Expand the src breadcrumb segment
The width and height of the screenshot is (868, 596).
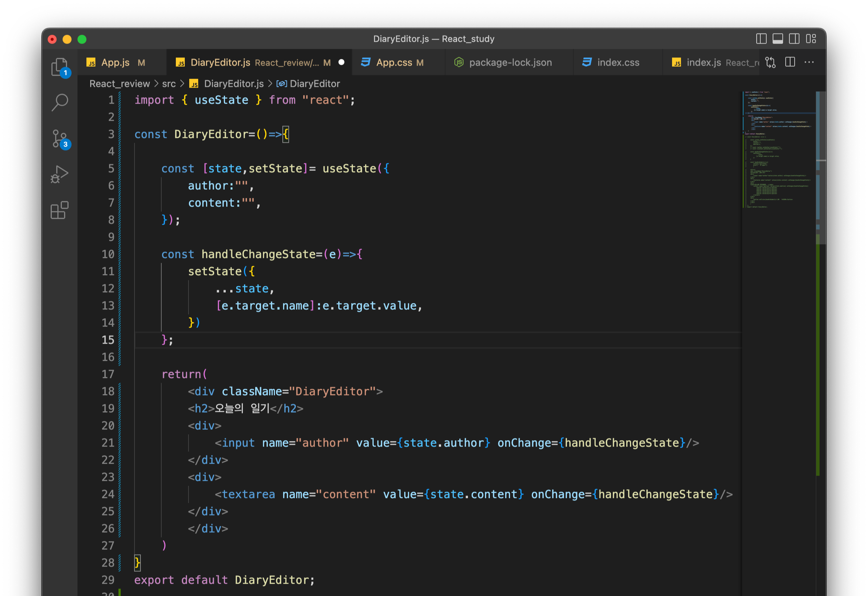click(168, 84)
